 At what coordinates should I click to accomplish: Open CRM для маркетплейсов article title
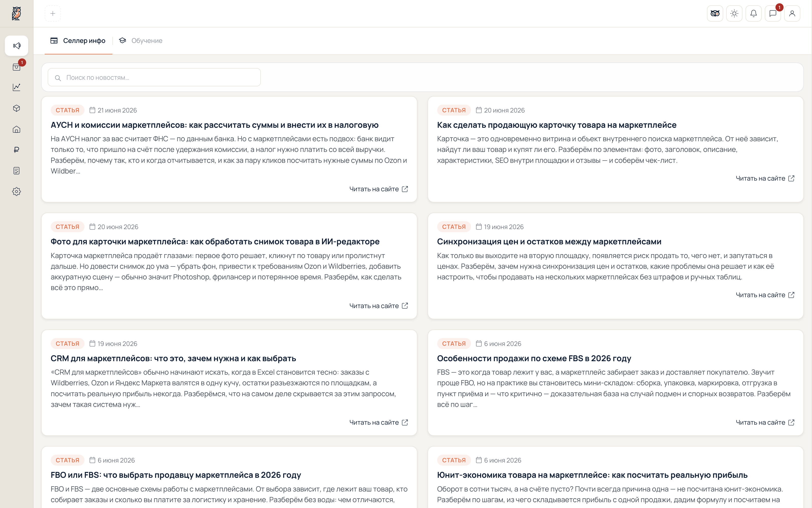173,358
